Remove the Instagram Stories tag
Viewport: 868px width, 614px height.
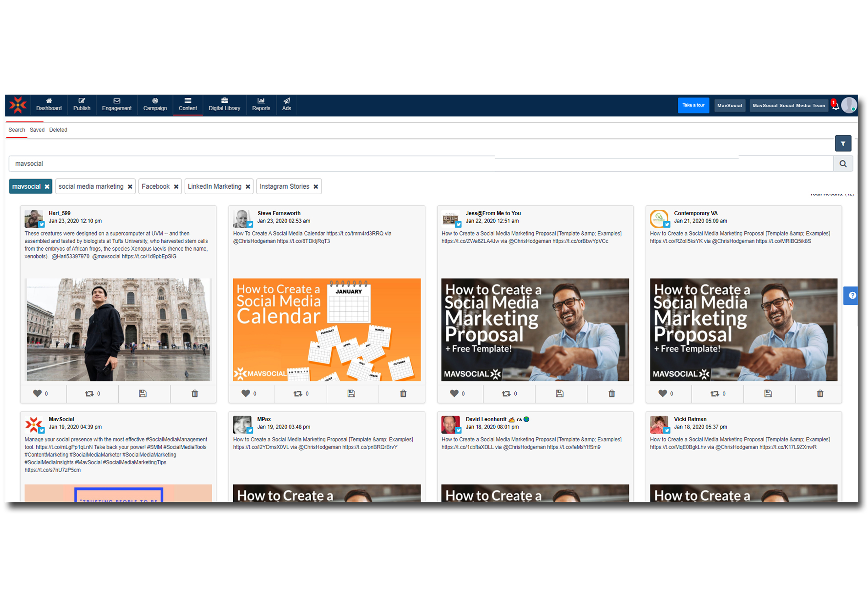[x=316, y=186]
